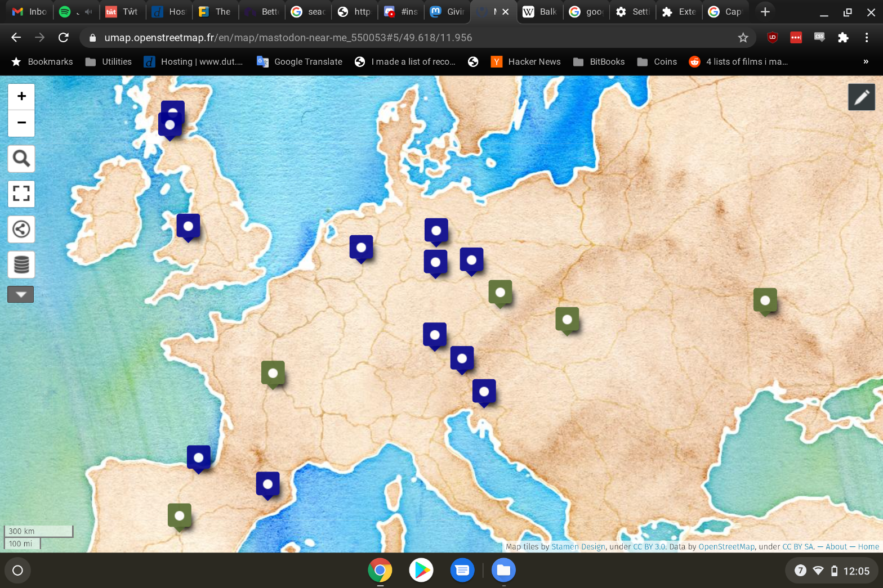883x588 pixels.
Task: Show hidden bookmarks overflow chevron
Action: click(866, 61)
